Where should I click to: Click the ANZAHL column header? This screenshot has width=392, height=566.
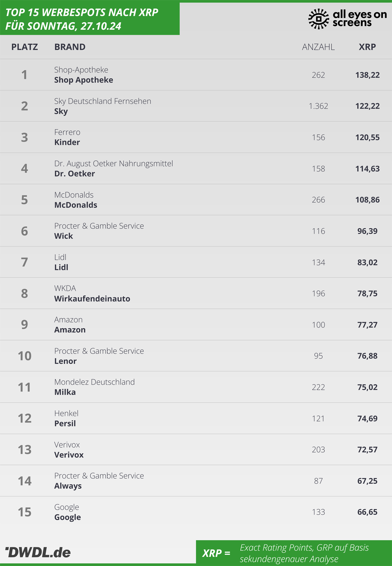(x=318, y=47)
